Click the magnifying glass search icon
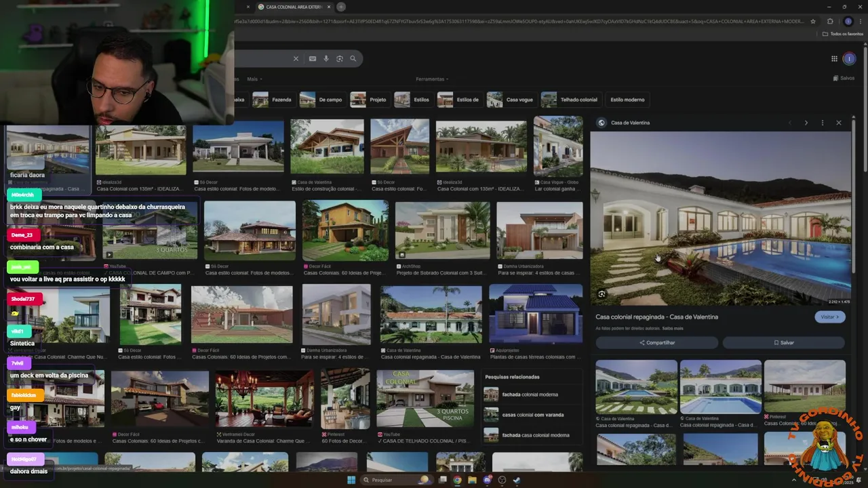Viewport: 868px width, 488px height. pos(353,59)
